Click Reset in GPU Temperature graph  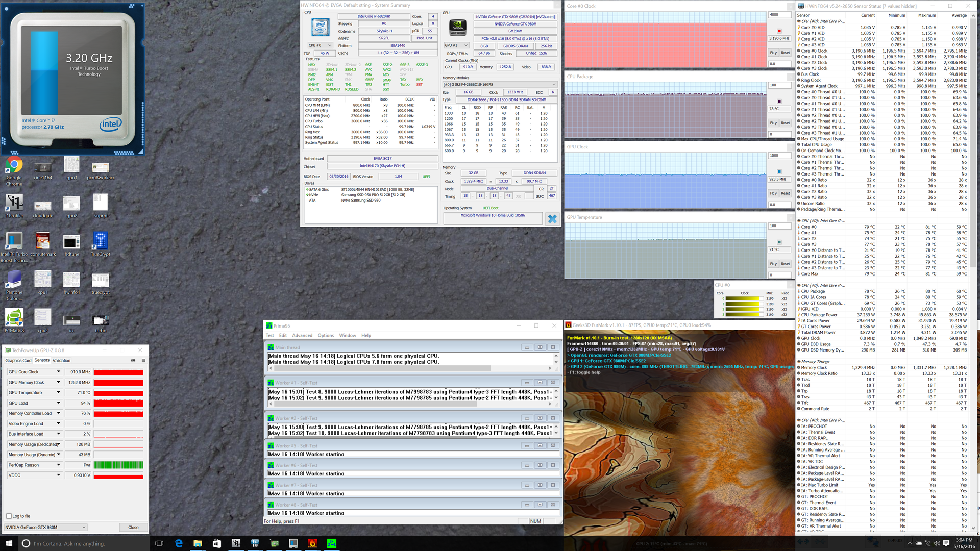coord(786,264)
